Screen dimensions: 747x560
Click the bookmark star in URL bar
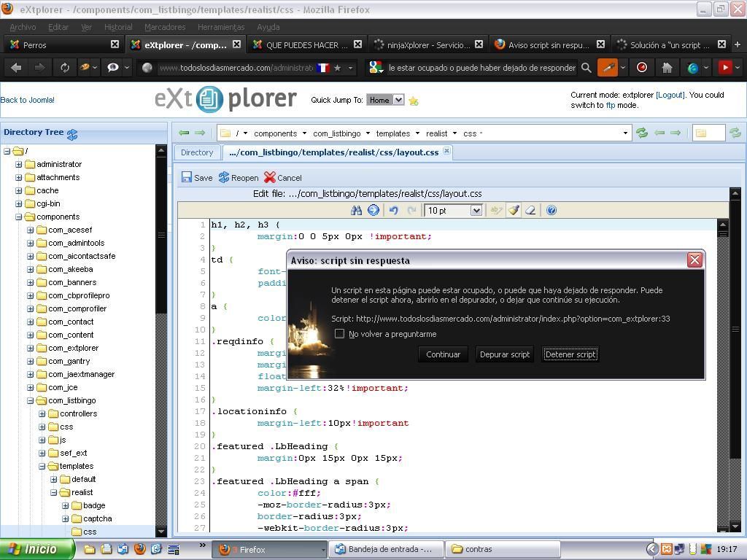[337, 68]
